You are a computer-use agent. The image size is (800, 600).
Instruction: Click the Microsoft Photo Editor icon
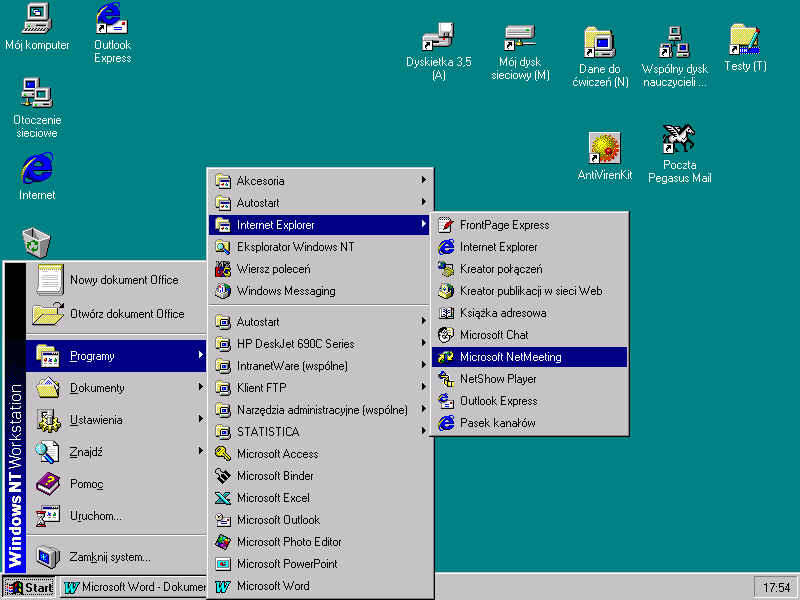pos(223,542)
